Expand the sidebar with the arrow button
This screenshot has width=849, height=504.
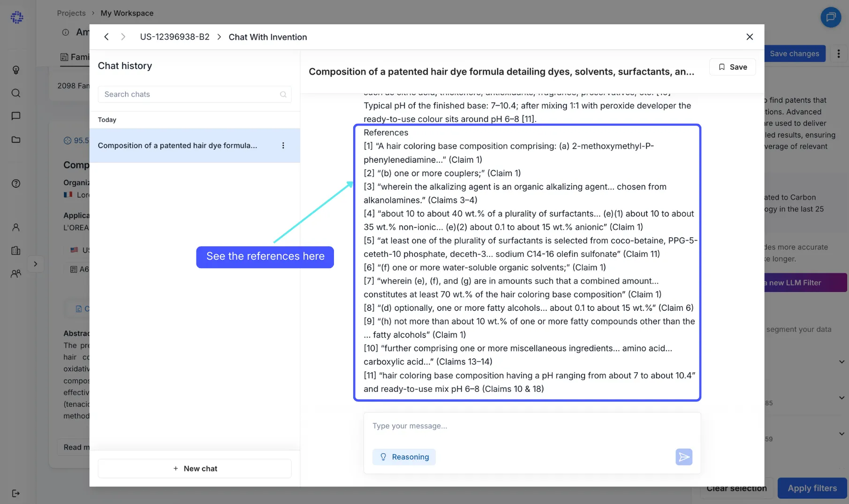36,264
